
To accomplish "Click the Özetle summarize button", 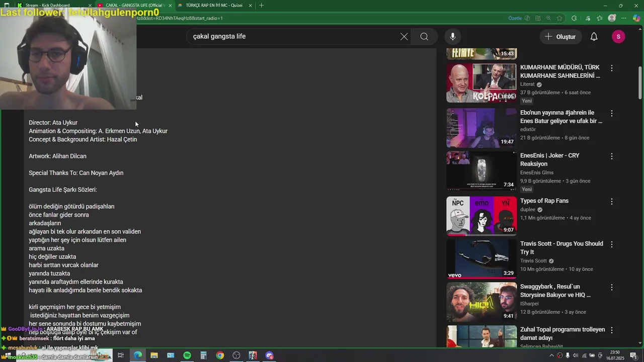I will pyautogui.click(x=515, y=18).
